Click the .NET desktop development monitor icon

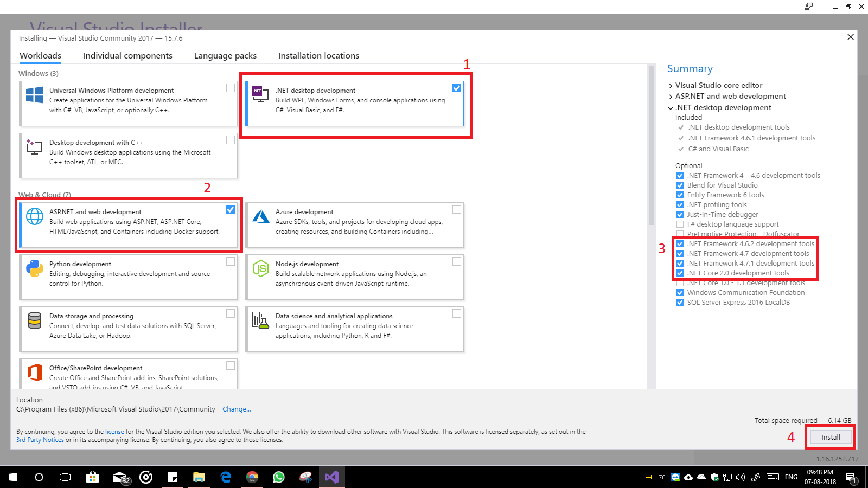click(260, 93)
